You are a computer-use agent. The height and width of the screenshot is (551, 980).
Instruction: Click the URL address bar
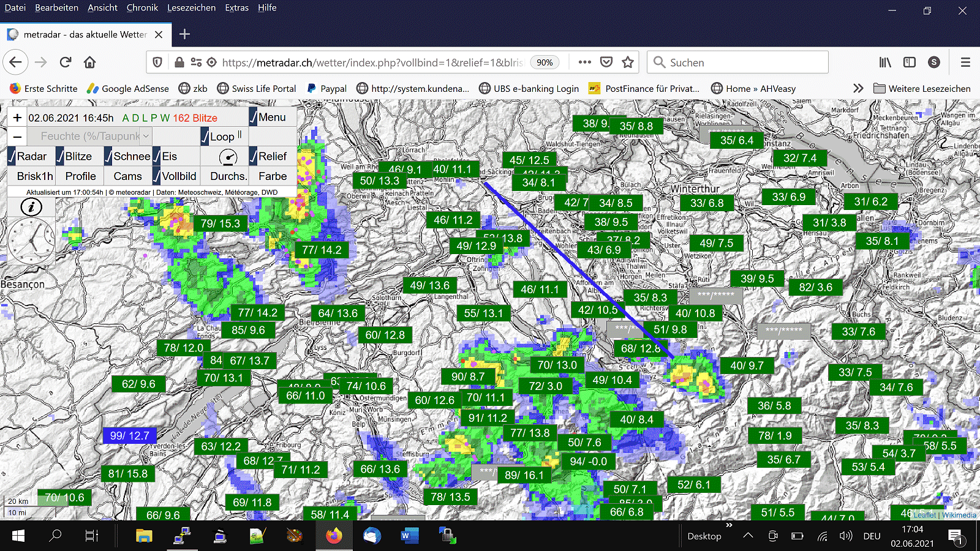pos(372,62)
